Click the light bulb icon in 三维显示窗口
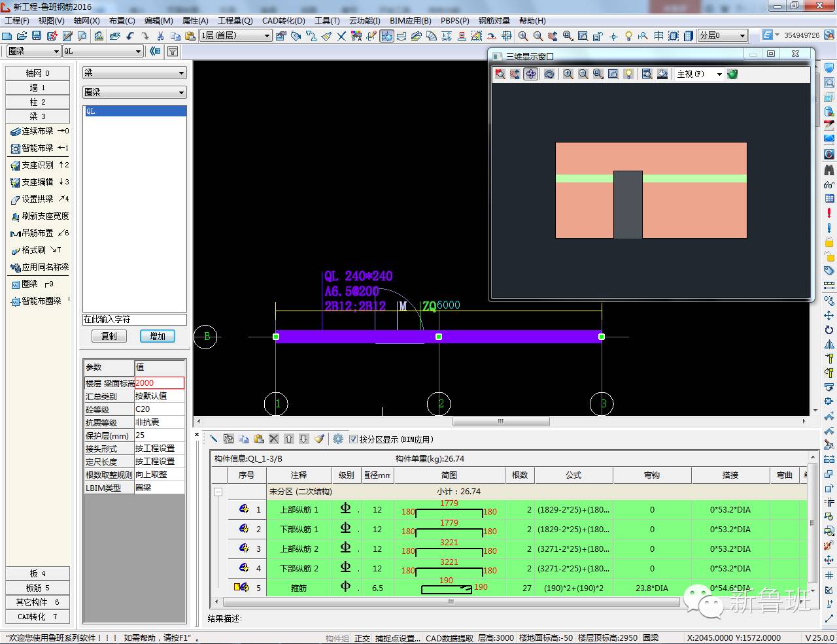 coord(628,74)
